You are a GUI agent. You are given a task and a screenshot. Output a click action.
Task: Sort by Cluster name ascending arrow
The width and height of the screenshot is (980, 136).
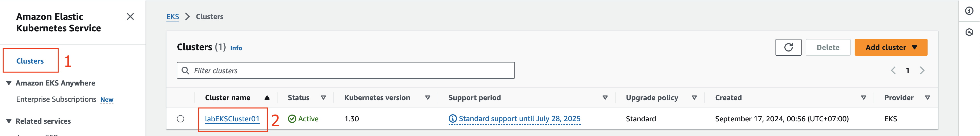[267, 98]
